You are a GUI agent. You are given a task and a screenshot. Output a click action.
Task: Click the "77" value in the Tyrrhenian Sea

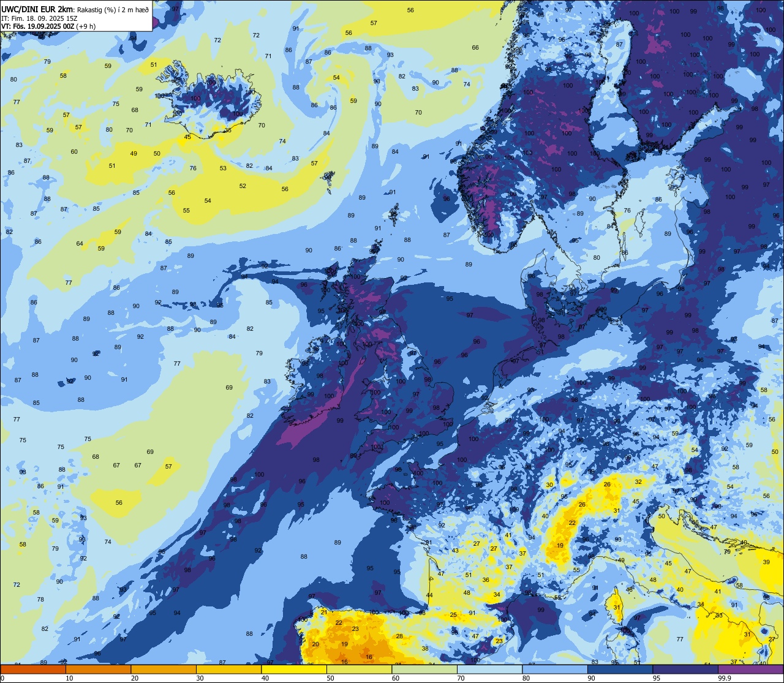tap(680, 640)
